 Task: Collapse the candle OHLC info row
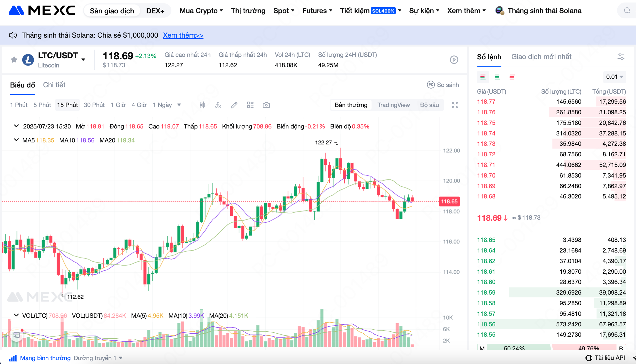point(16,126)
